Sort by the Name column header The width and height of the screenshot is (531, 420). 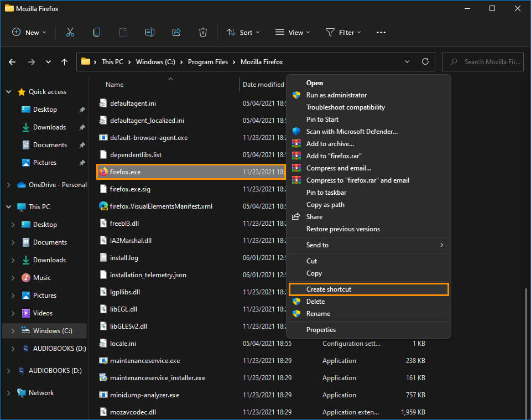click(114, 85)
